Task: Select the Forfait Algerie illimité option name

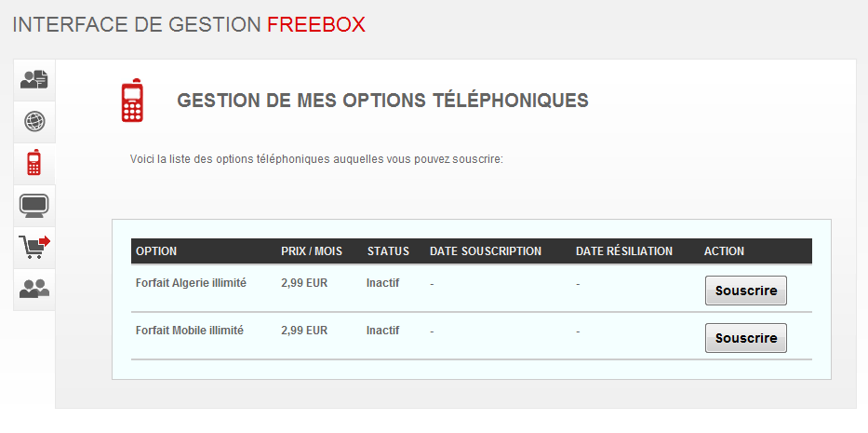Action: 191,283
